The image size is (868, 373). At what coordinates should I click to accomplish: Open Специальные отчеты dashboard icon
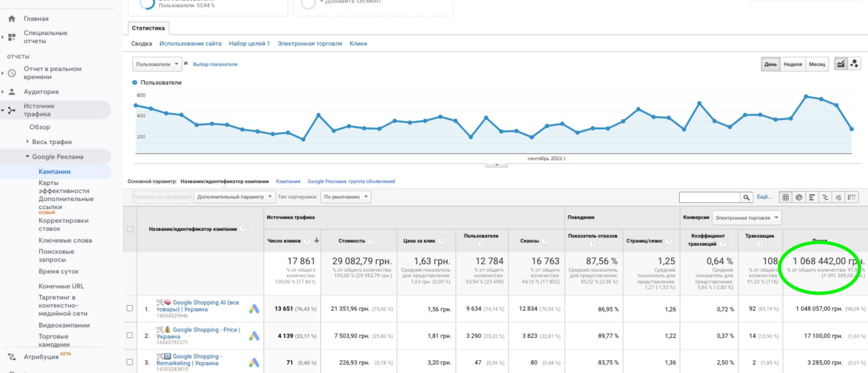pyautogui.click(x=12, y=37)
